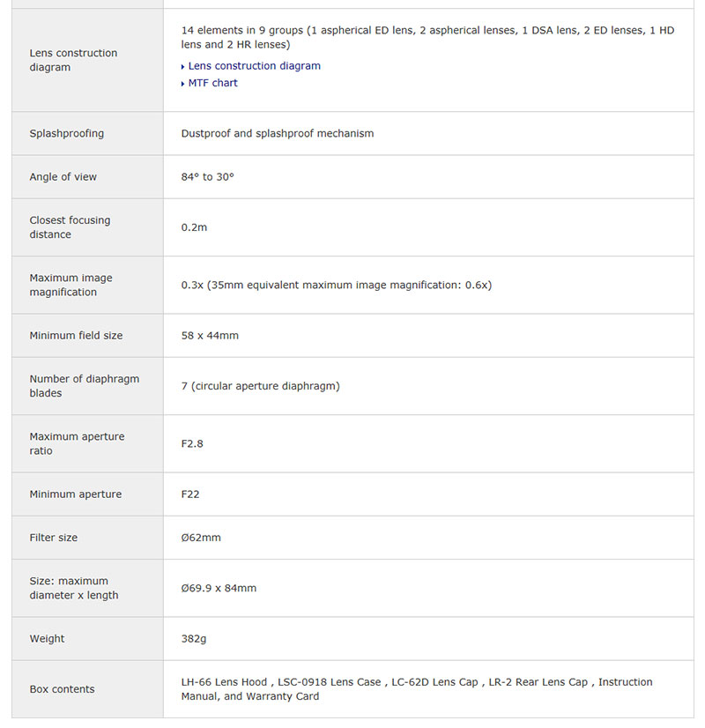
Task: Select the Splashproofing row label
Action: pyautogui.click(x=67, y=134)
